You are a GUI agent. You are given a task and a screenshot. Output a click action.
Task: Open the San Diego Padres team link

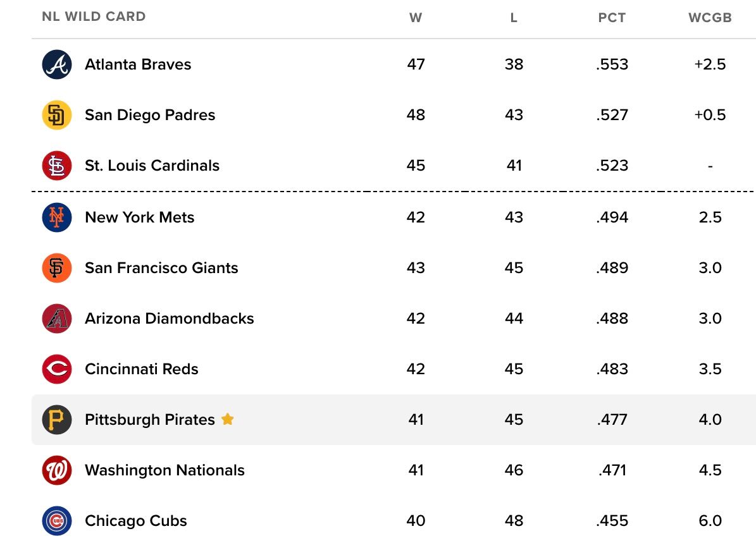pyautogui.click(x=150, y=115)
